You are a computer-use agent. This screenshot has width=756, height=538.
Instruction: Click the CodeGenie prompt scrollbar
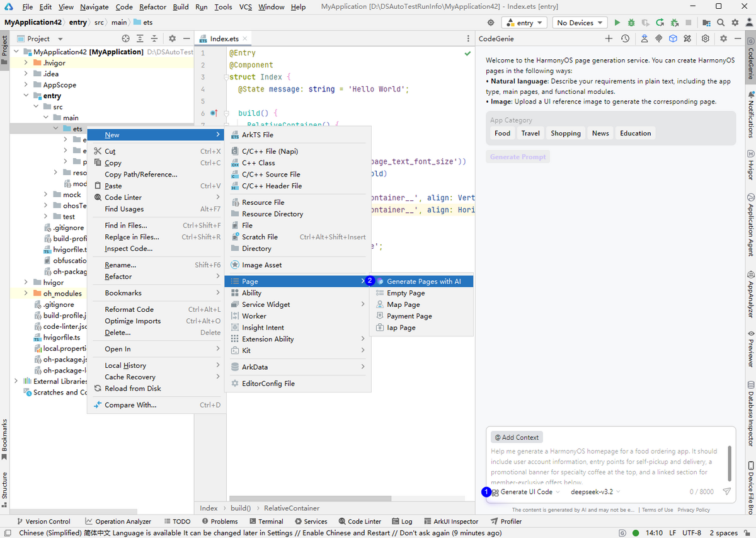[x=730, y=462]
